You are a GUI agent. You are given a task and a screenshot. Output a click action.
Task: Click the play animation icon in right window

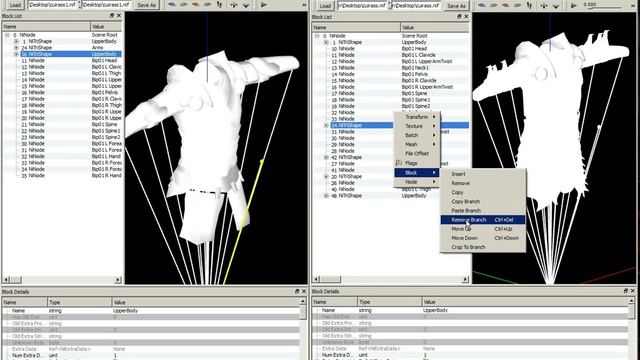574,5
